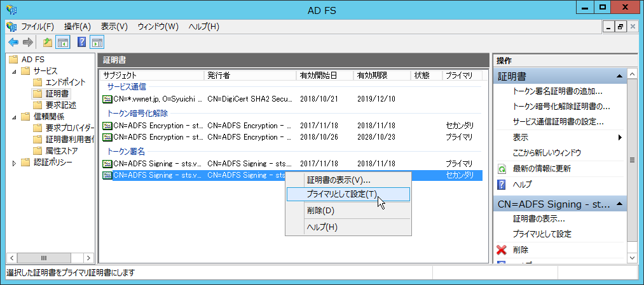Choose 証明書の表示(V)... in context menu
Viewport: 644px width, 285px height.
point(348,180)
